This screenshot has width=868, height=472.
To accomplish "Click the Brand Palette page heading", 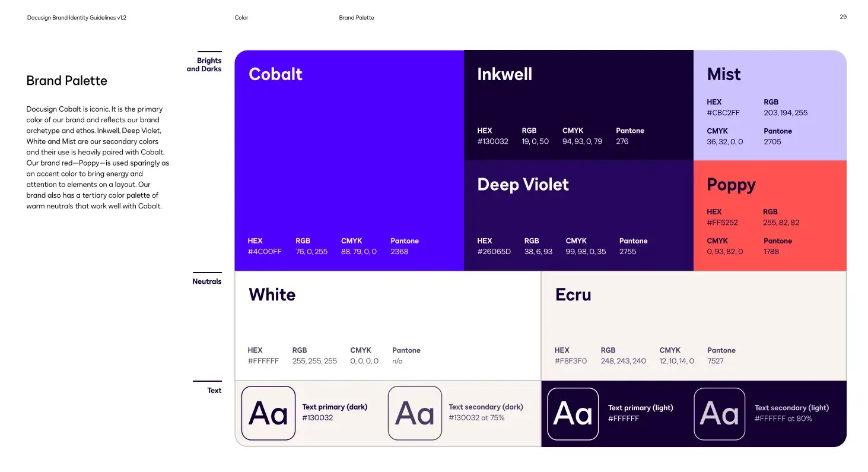I will click(x=67, y=81).
